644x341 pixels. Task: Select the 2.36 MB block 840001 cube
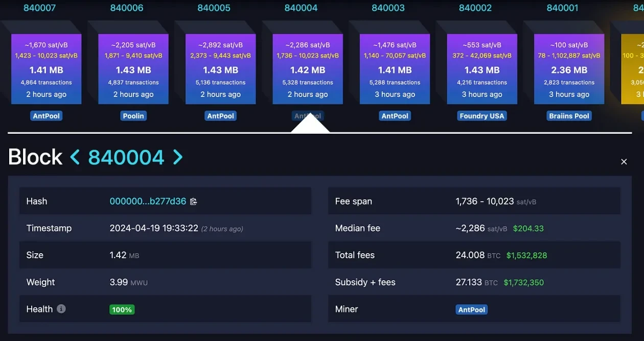(x=569, y=69)
